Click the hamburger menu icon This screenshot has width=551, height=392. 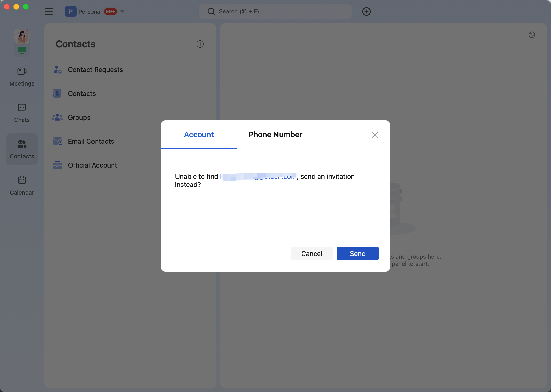click(x=49, y=11)
